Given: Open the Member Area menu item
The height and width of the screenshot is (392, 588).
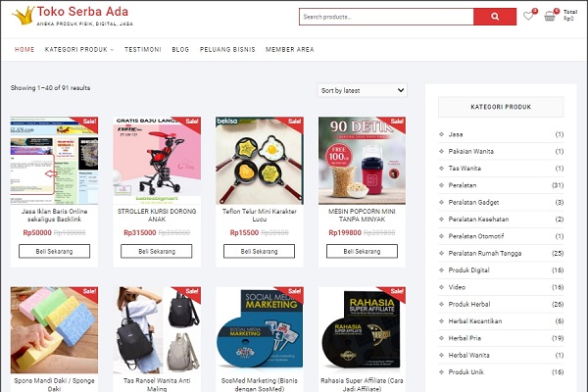Looking at the screenshot, I should [290, 50].
